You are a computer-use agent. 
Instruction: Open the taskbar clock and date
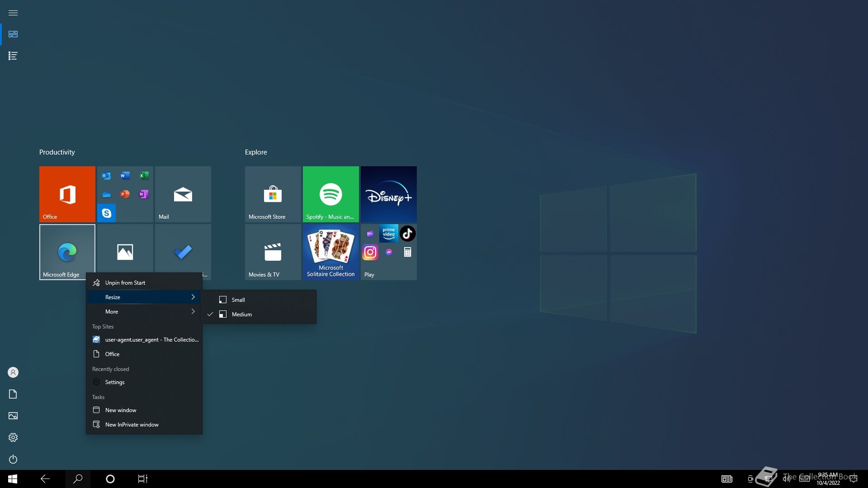(x=828, y=479)
